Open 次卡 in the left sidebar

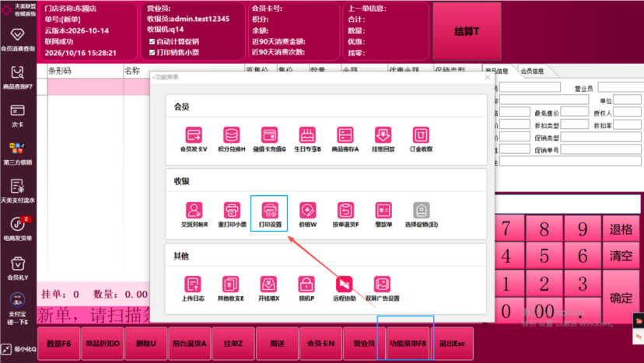tap(18, 115)
